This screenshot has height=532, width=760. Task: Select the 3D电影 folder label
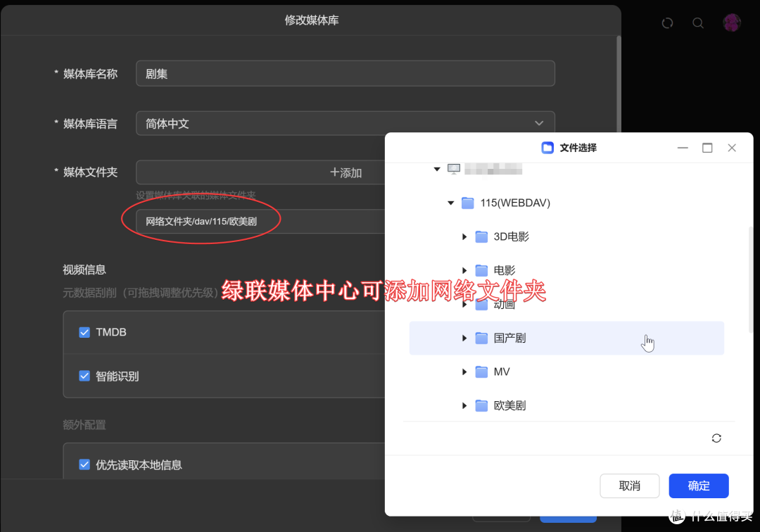(x=511, y=237)
